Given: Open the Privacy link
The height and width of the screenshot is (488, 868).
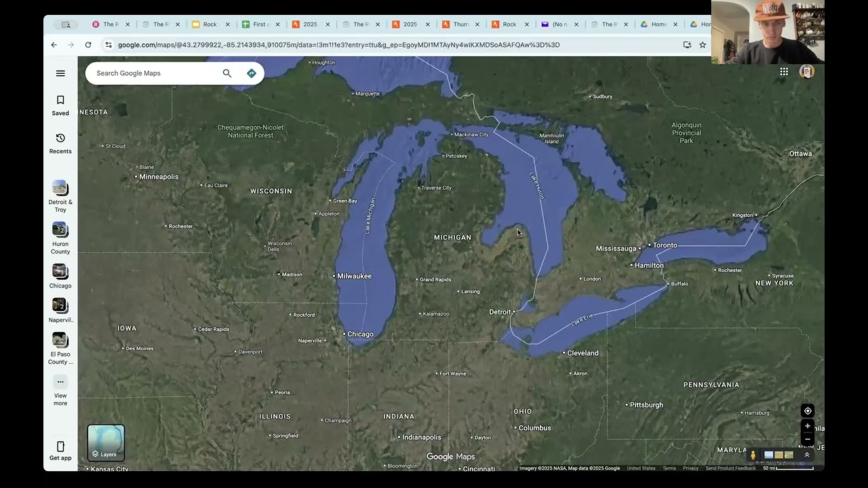Looking at the screenshot, I should click(x=690, y=468).
